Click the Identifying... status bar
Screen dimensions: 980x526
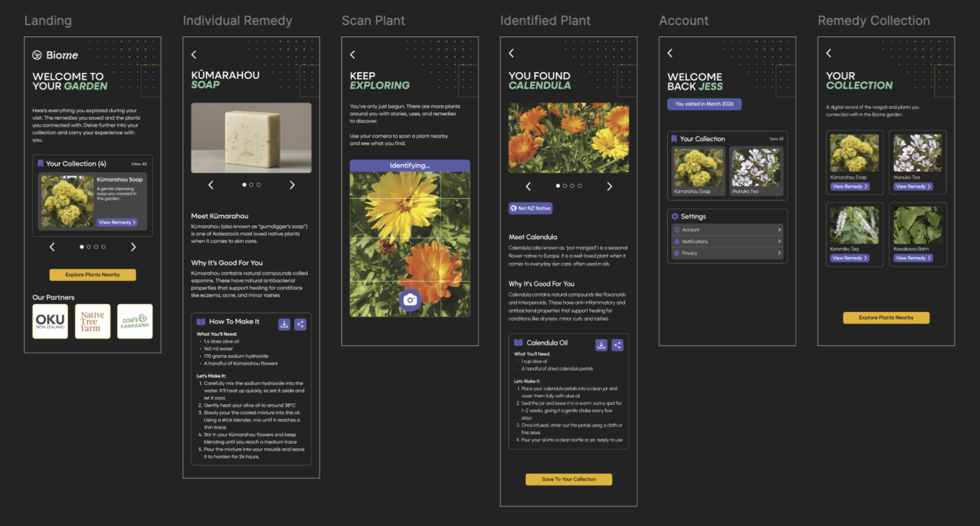(410, 166)
